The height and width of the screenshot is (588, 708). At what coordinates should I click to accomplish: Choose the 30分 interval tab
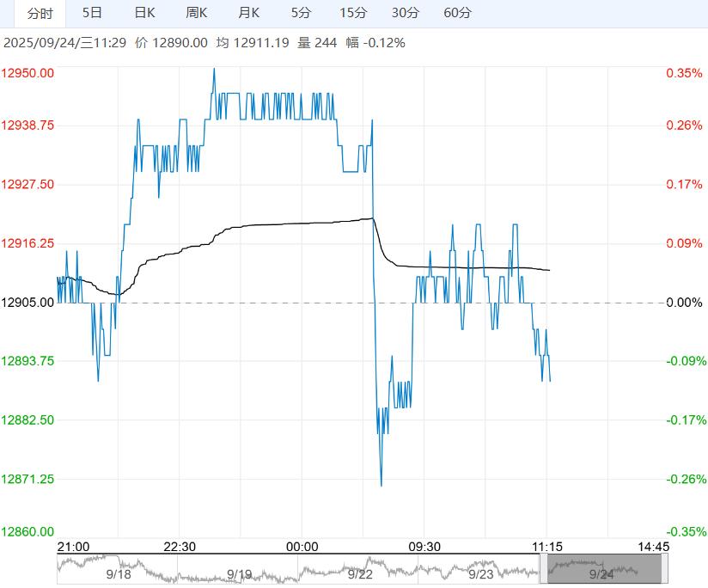(x=405, y=13)
